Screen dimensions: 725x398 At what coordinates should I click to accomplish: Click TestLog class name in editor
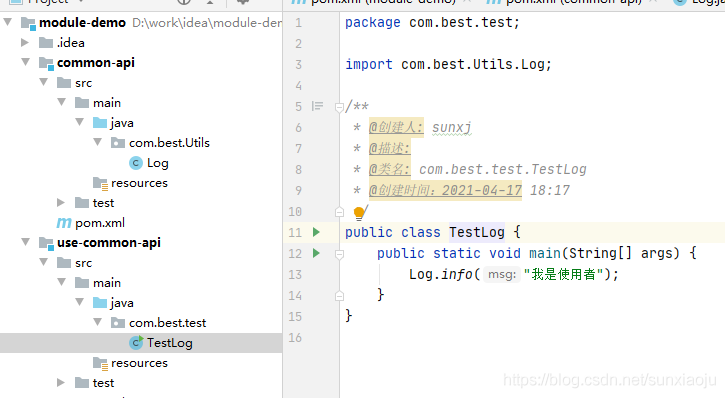pos(477,232)
